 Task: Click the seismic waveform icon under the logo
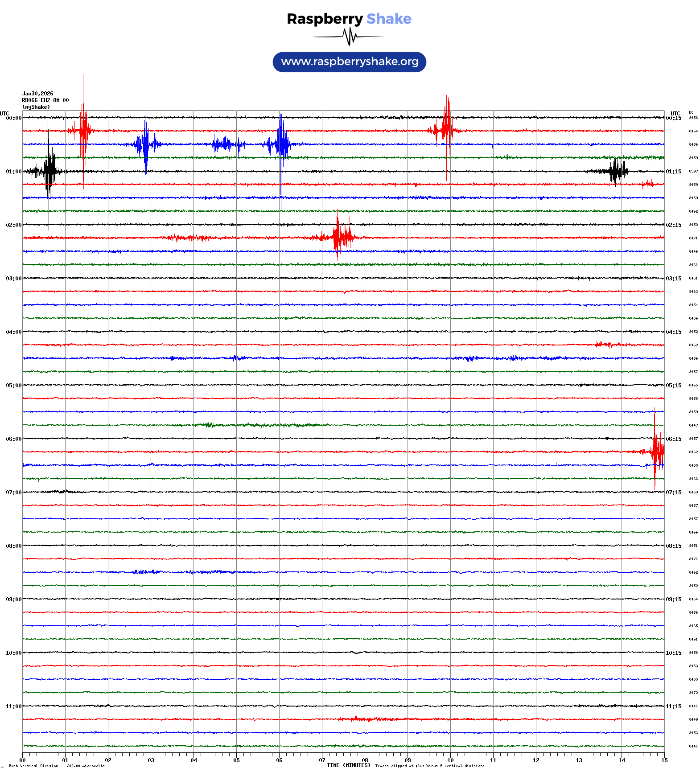349,37
